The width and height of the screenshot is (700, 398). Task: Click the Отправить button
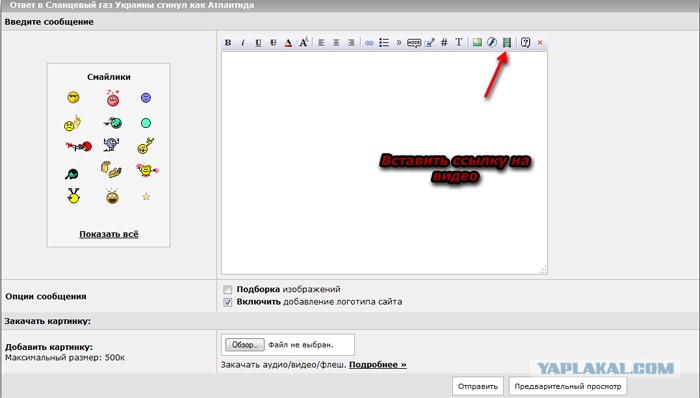point(478,386)
